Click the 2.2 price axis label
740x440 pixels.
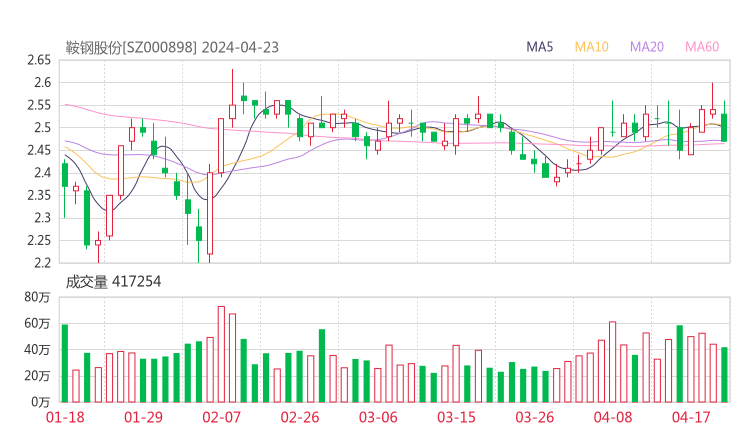click(x=42, y=262)
